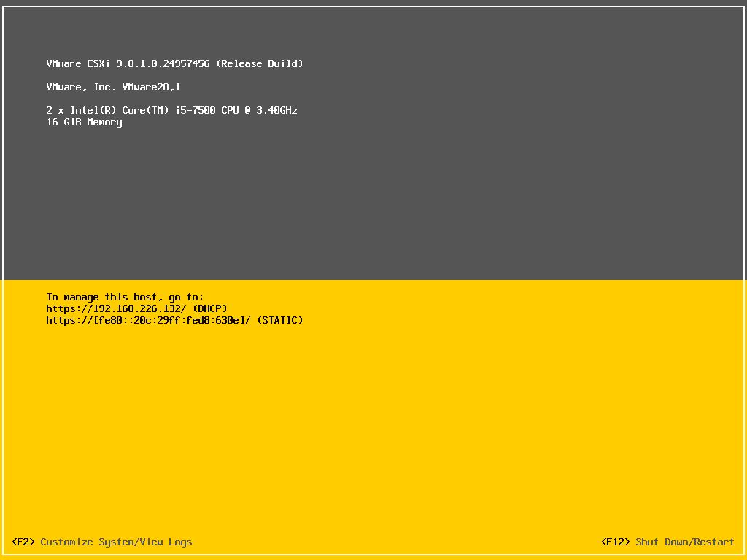Image resolution: width=747 pixels, height=560 pixels.
Task: Click the 16 GiB Memory label
Action: [x=84, y=122]
